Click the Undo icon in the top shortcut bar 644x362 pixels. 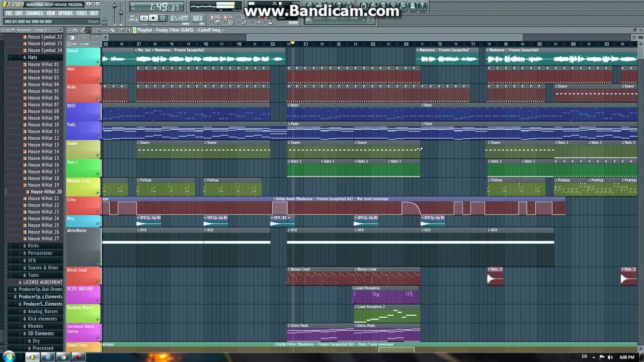[x=364, y=6]
